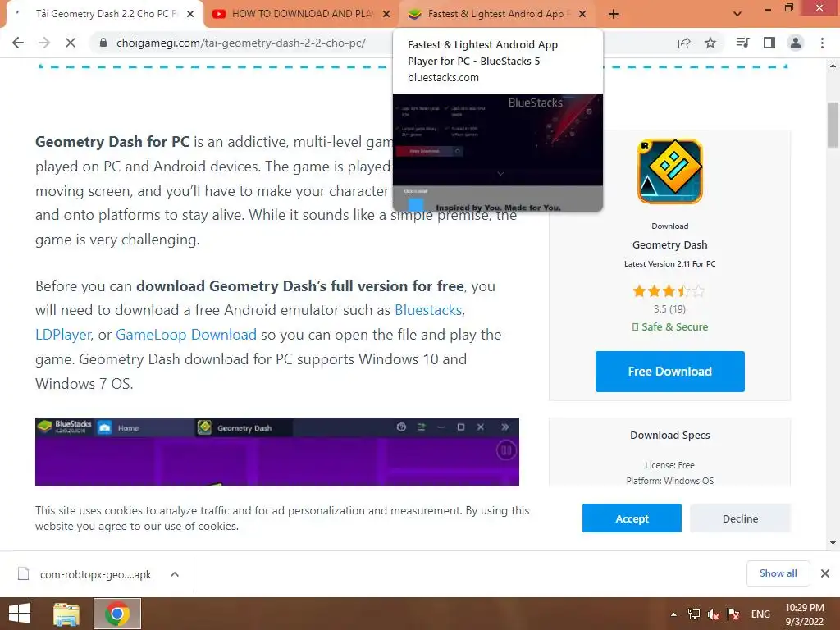Click the scrollbar down arrow
Screen dimensions: 840x630
pos(833,543)
